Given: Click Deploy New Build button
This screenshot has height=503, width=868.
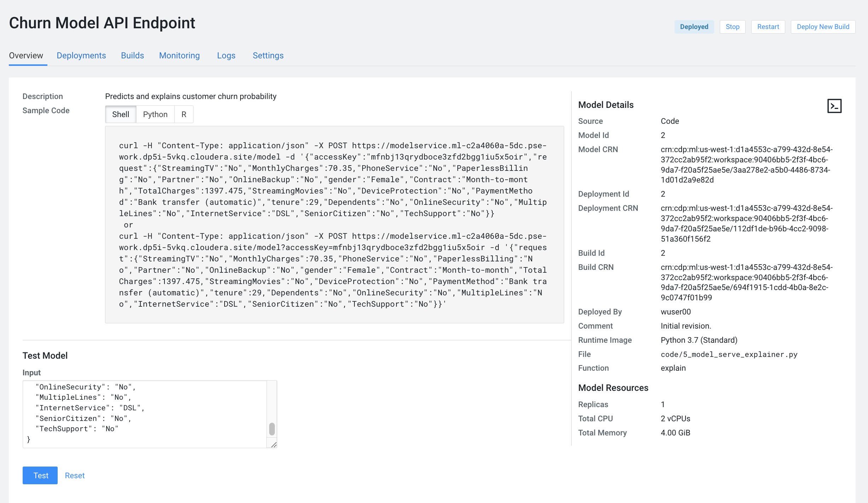Looking at the screenshot, I should 823,27.
